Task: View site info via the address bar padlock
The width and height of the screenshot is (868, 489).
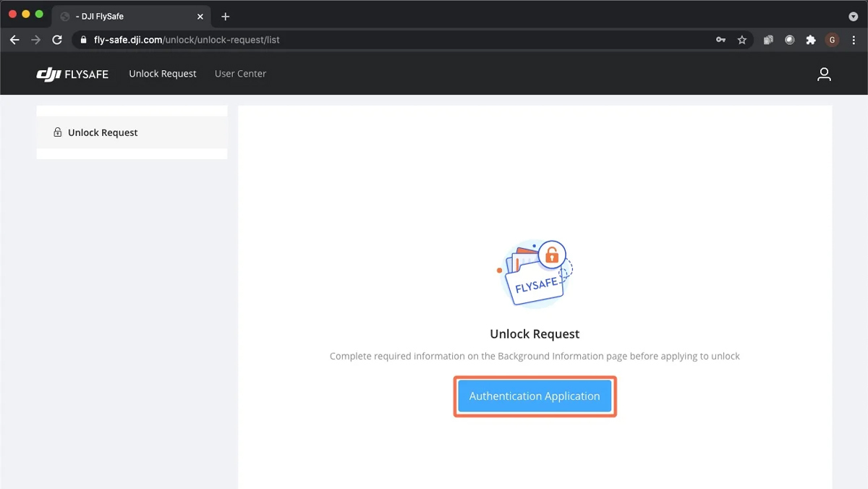Action: [x=84, y=40]
